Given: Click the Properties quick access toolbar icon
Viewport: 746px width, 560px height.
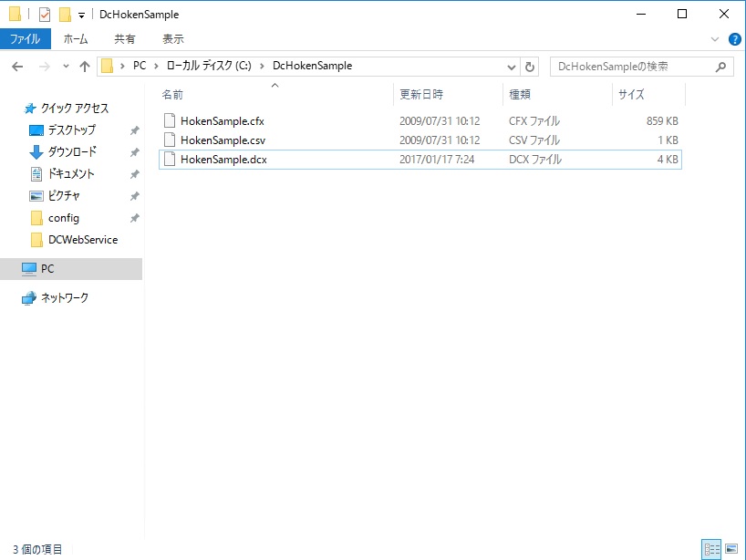Looking at the screenshot, I should pyautogui.click(x=45, y=15).
